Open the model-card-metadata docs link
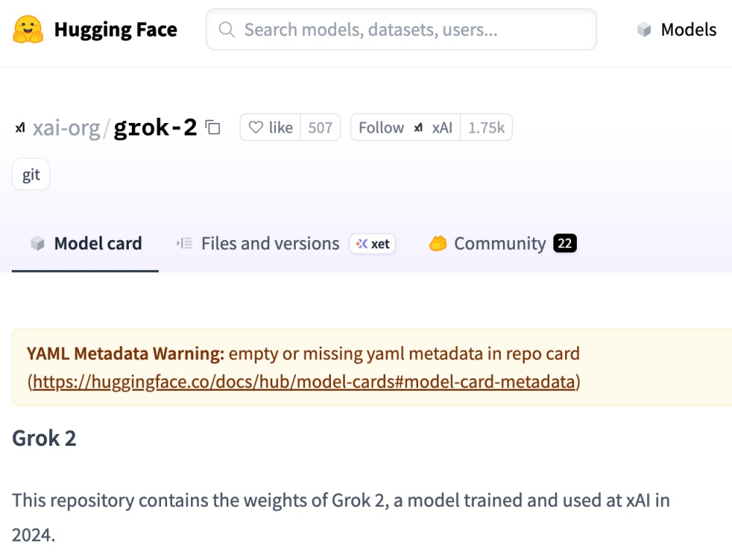 coord(304,381)
